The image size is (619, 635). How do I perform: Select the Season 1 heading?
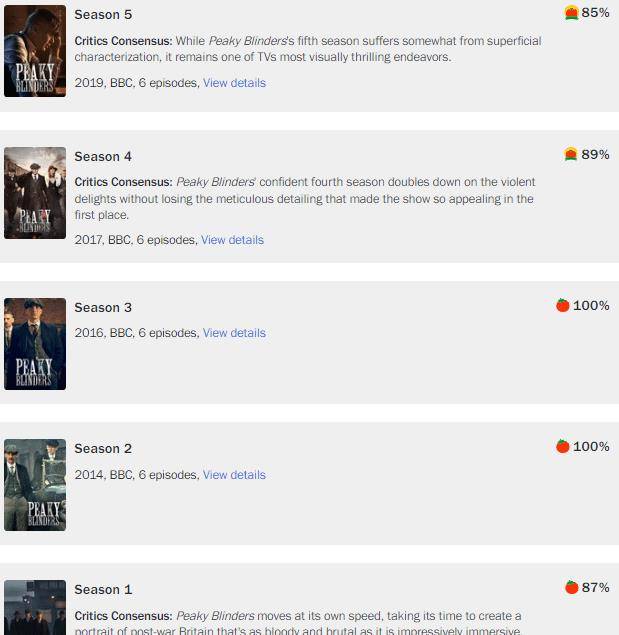coord(103,589)
